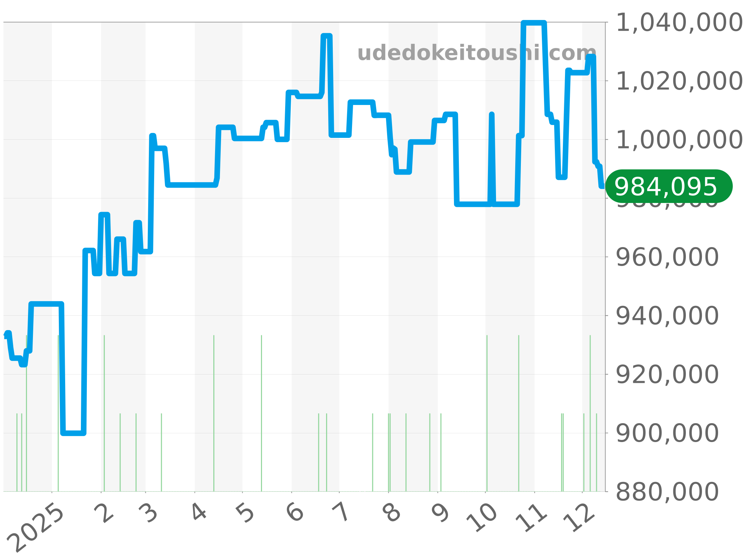Click the 880,000 y-axis label
Screen dimensions: 751x560
(667, 492)
